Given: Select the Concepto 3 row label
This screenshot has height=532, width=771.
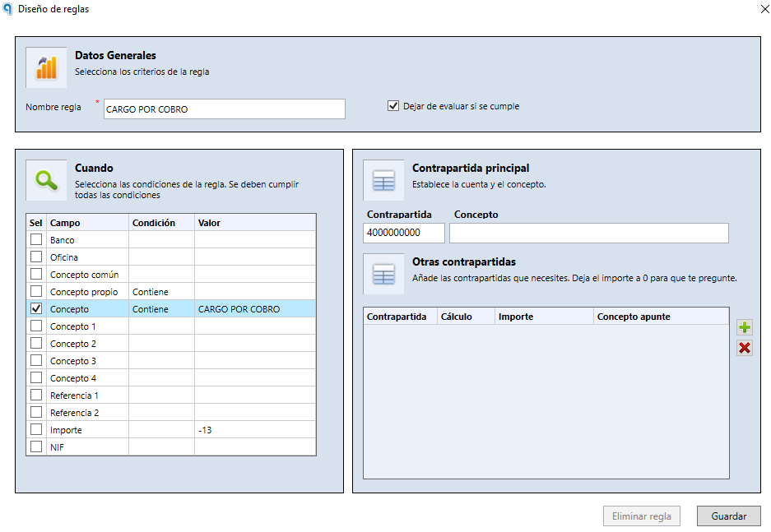Looking at the screenshot, I should [72, 361].
